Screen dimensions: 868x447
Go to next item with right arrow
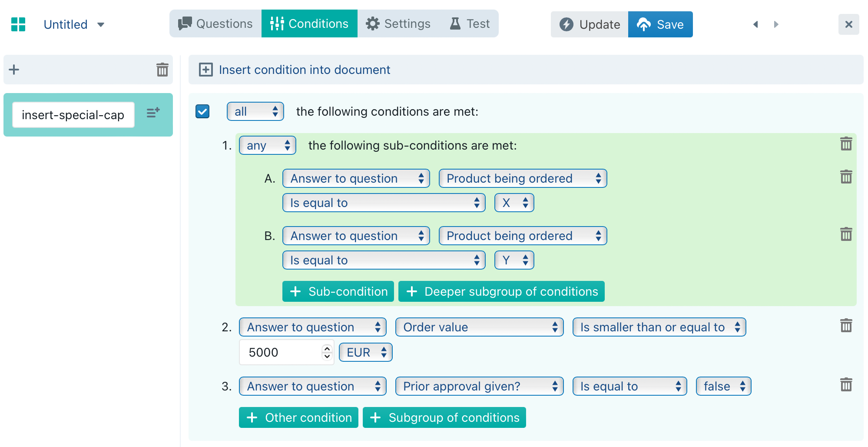tap(776, 24)
